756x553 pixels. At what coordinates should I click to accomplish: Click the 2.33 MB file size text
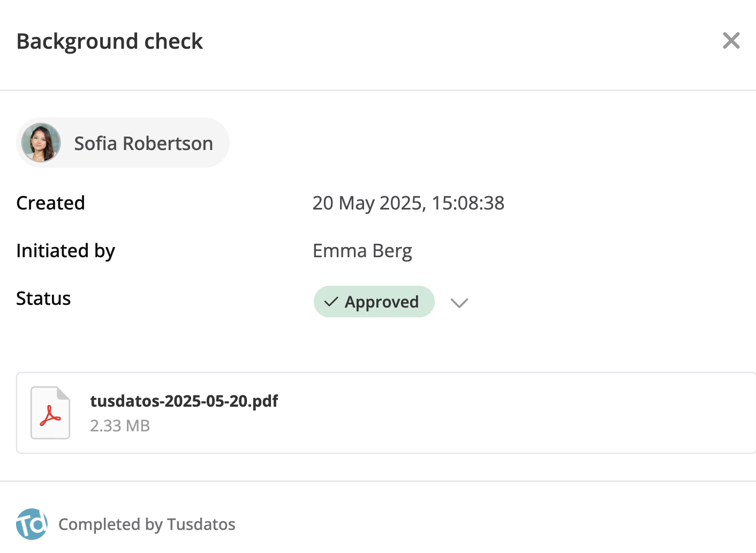[x=120, y=426]
